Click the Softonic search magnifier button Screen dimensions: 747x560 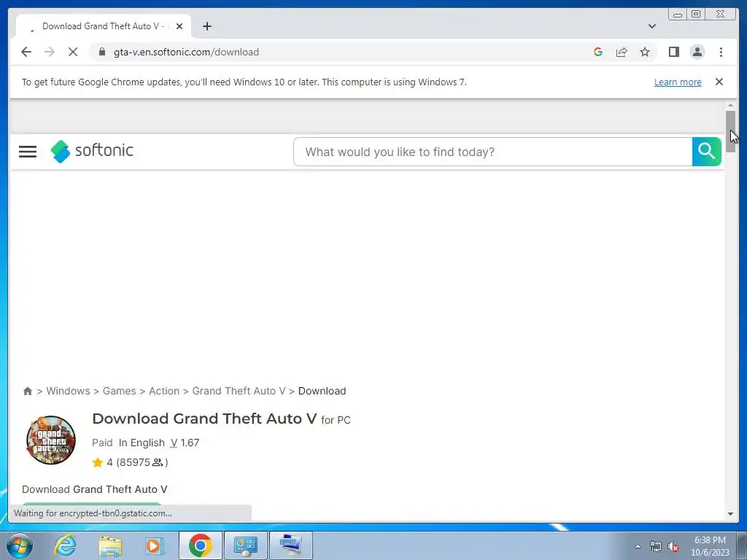tap(706, 152)
